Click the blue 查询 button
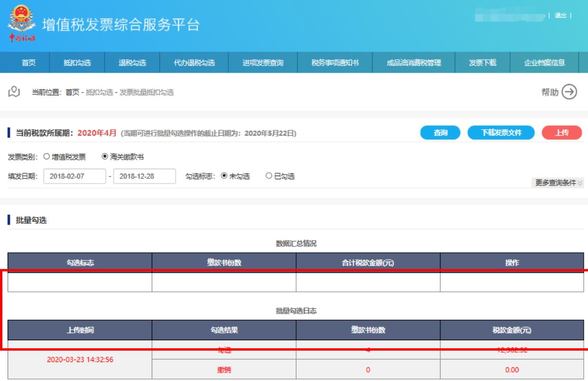The height and width of the screenshot is (381, 588). 440,133
